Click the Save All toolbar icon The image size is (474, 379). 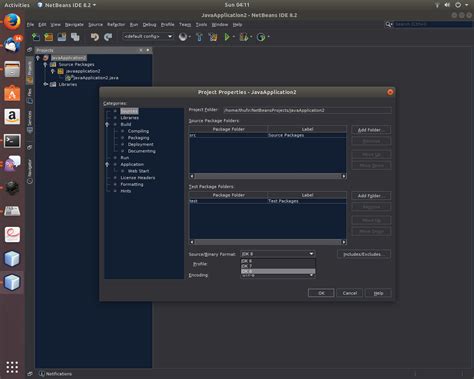click(75, 37)
